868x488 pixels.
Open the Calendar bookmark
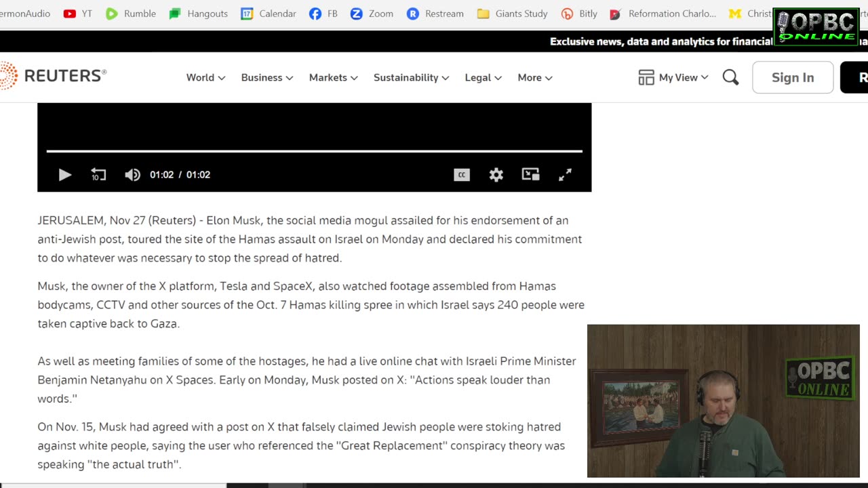coord(269,14)
